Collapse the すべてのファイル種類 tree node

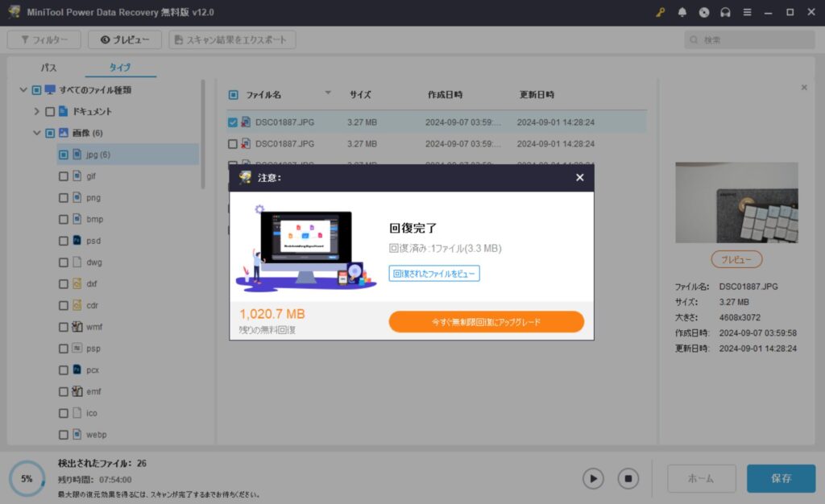point(23,90)
